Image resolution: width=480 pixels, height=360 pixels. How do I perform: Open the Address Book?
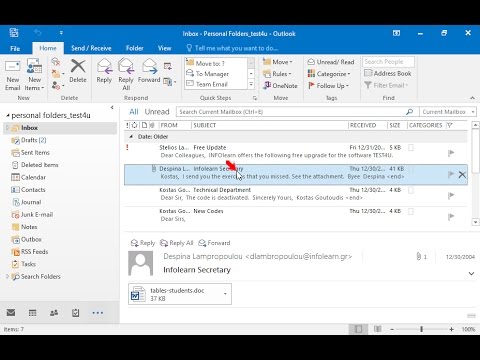[388, 73]
